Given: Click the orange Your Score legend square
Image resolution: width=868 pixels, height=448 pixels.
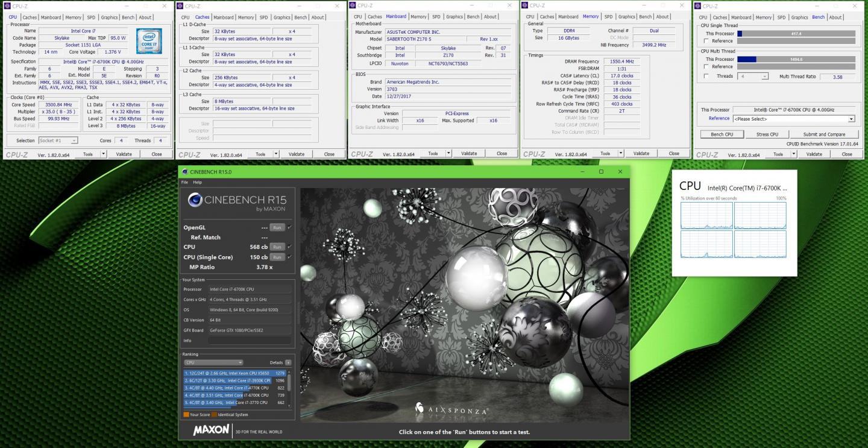Looking at the screenshot, I should click(186, 414).
